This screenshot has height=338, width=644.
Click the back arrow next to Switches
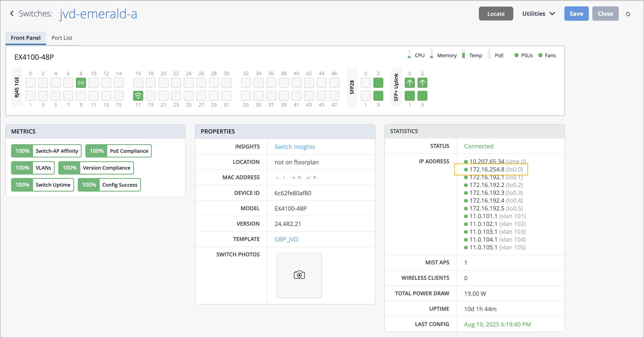[12, 14]
